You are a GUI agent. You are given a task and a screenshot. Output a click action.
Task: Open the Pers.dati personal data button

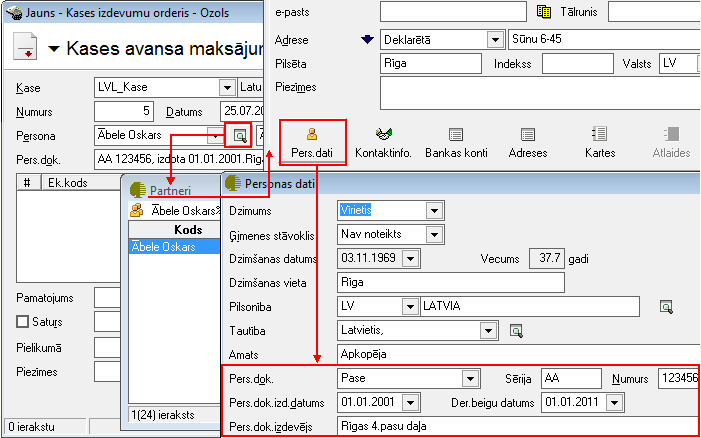pos(312,142)
